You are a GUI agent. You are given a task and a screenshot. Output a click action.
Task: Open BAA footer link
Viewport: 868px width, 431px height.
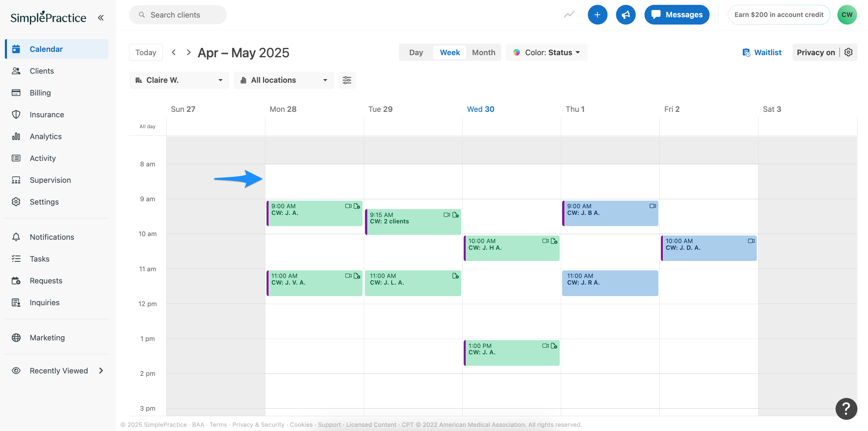tap(198, 425)
